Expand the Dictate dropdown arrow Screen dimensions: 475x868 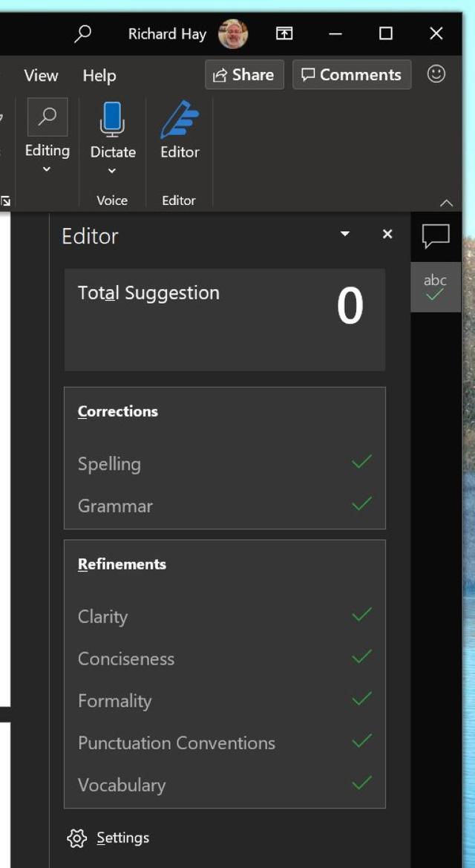112,171
